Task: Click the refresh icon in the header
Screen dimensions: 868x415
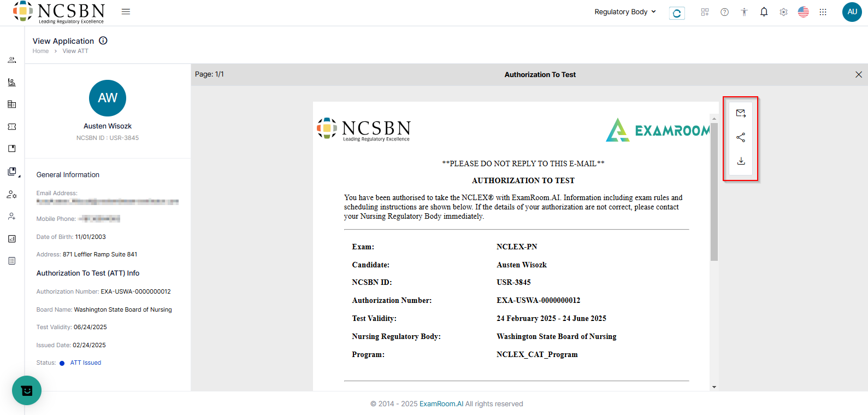Action: [x=677, y=13]
